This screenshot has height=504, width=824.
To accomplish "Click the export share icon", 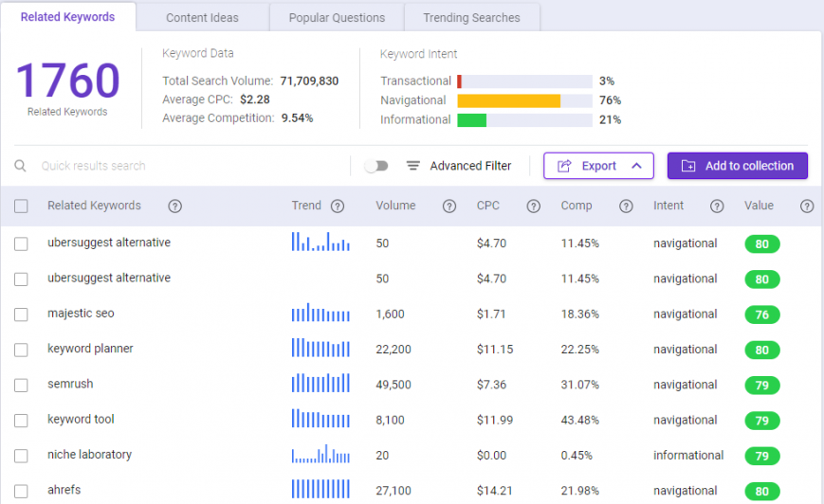I will coord(564,166).
